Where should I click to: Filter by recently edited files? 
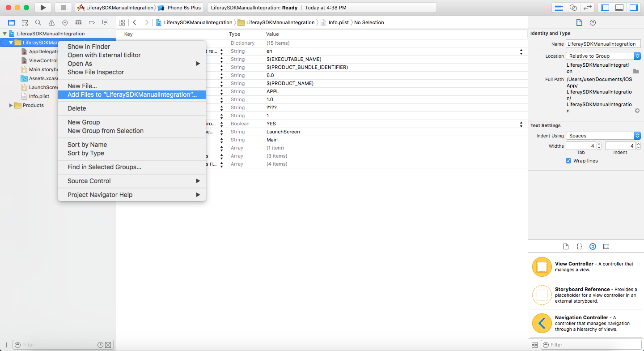(x=101, y=345)
